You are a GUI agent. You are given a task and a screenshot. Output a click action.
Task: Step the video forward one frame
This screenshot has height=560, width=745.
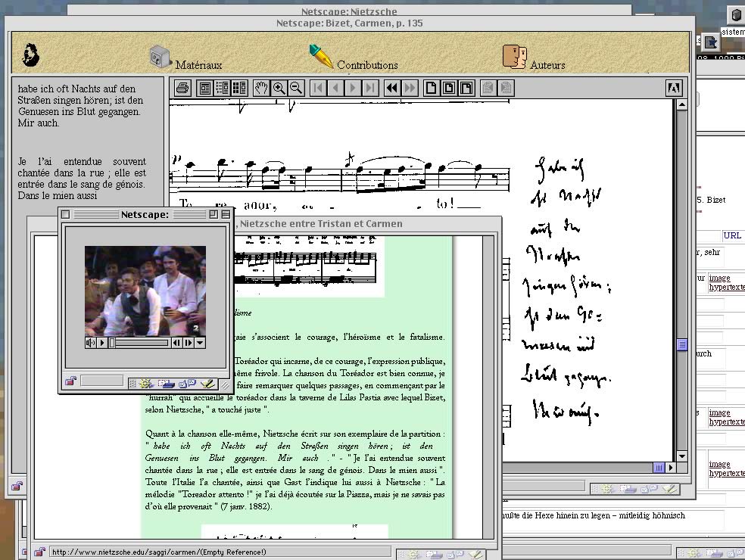(189, 343)
